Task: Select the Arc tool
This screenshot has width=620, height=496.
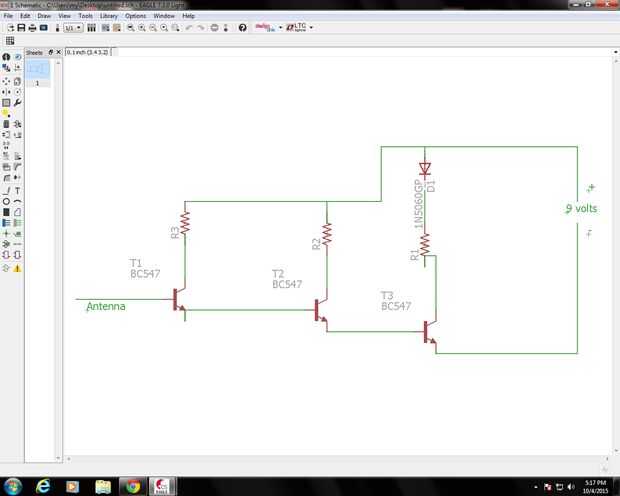Action: (x=17, y=202)
